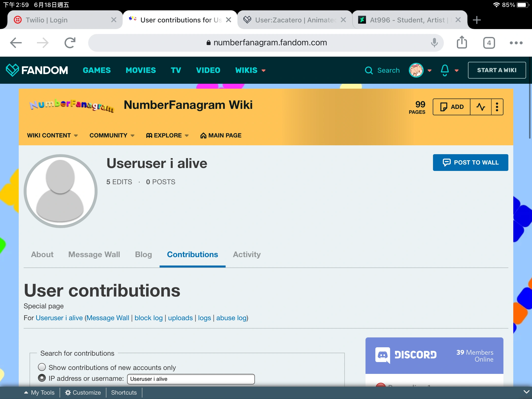Screen dimensions: 532x399
Task: Open the COMMUNITY dropdown menu
Action: 111,135
